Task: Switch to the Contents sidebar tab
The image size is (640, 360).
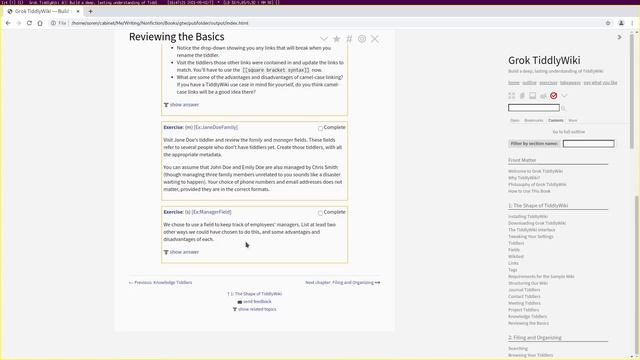Action: pos(556,120)
